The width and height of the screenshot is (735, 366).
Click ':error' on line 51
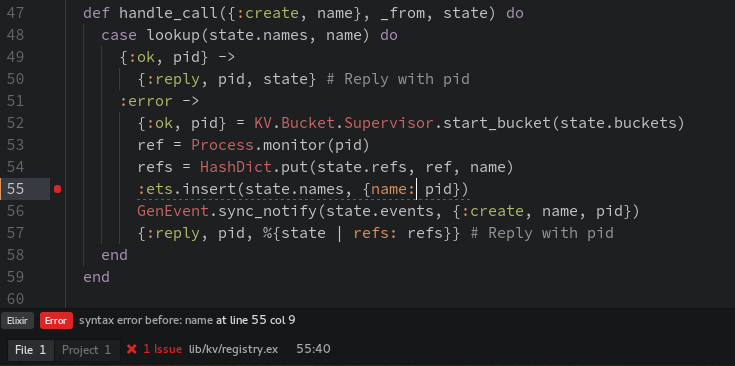[x=146, y=101]
